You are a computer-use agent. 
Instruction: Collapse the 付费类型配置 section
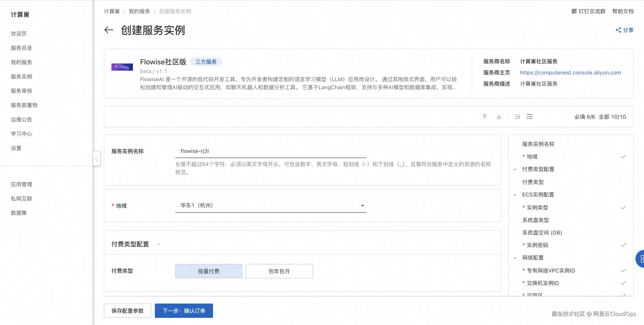click(x=159, y=244)
